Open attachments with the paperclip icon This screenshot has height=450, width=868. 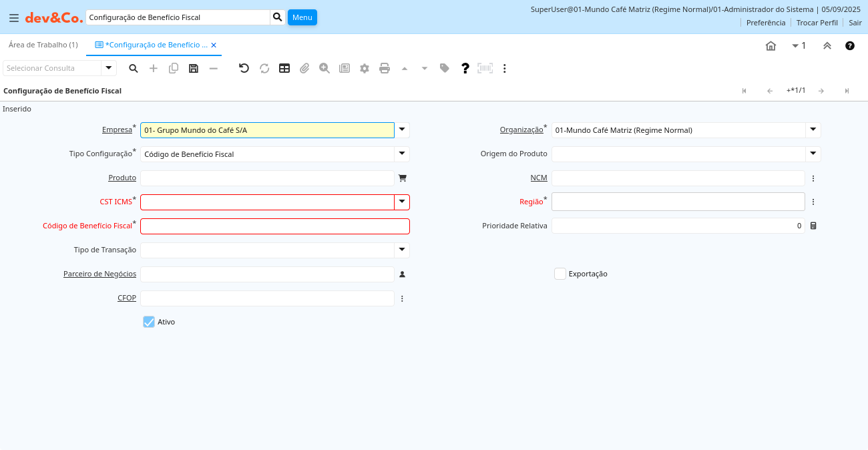point(304,68)
